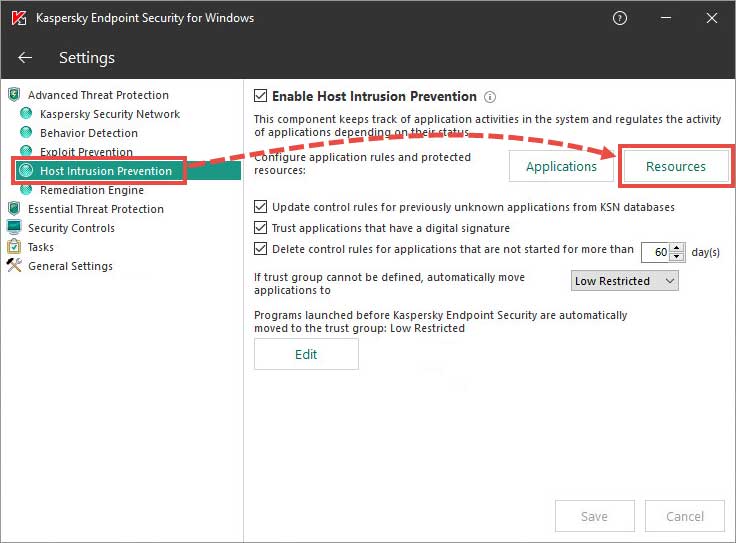Click the Save button
This screenshot has height=543, width=736.
594,516
